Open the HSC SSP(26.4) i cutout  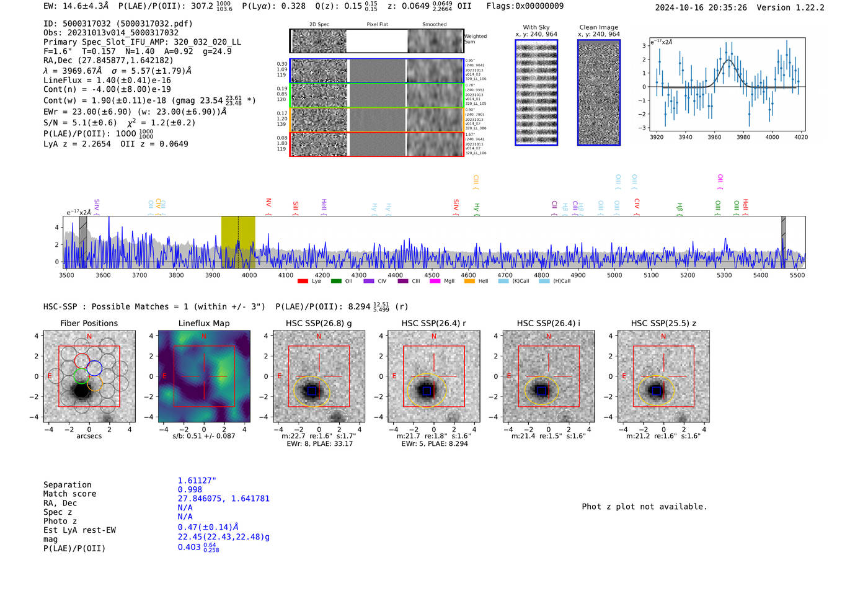coord(548,376)
